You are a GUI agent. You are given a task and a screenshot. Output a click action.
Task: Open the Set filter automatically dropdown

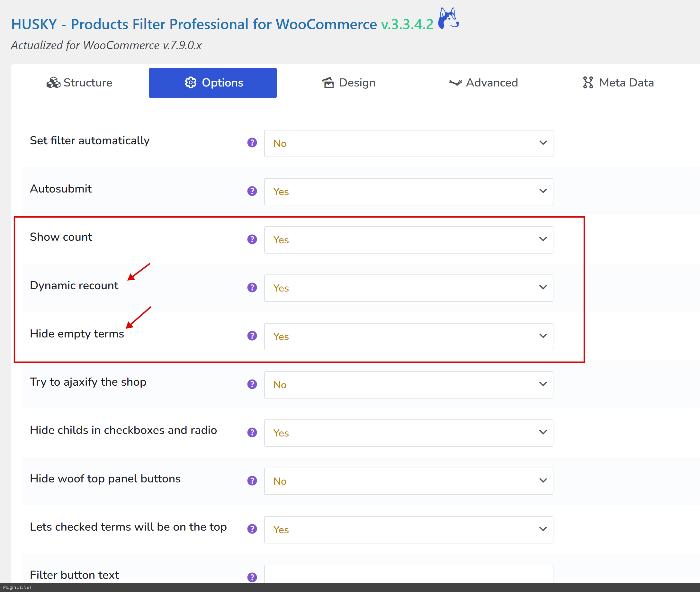click(408, 144)
